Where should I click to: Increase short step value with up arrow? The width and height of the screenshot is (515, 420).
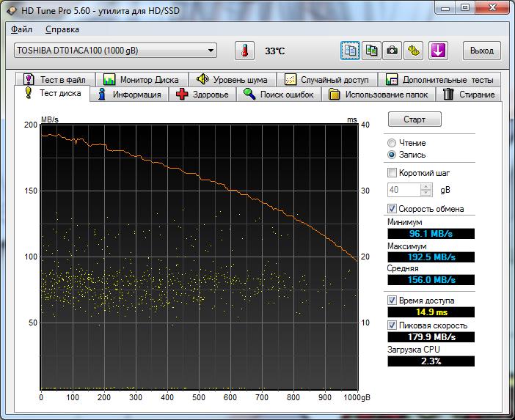tap(426, 186)
